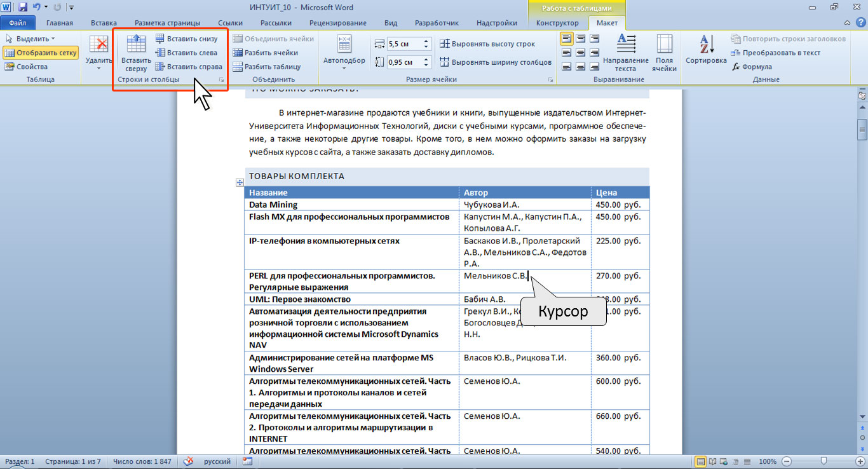Open the Автоподбор autofit dropdown
The height and width of the screenshot is (469, 868).
pyautogui.click(x=344, y=53)
